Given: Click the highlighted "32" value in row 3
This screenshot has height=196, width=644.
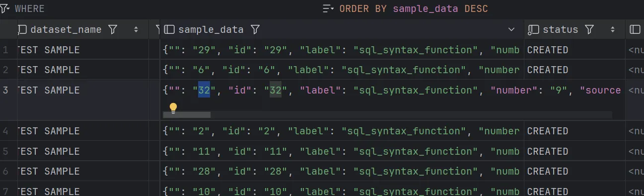Looking at the screenshot, I should coord(204,90).
